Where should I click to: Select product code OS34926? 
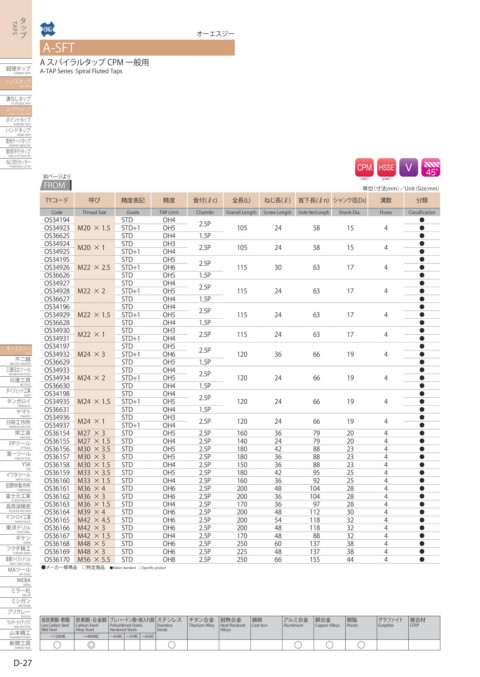57,267
